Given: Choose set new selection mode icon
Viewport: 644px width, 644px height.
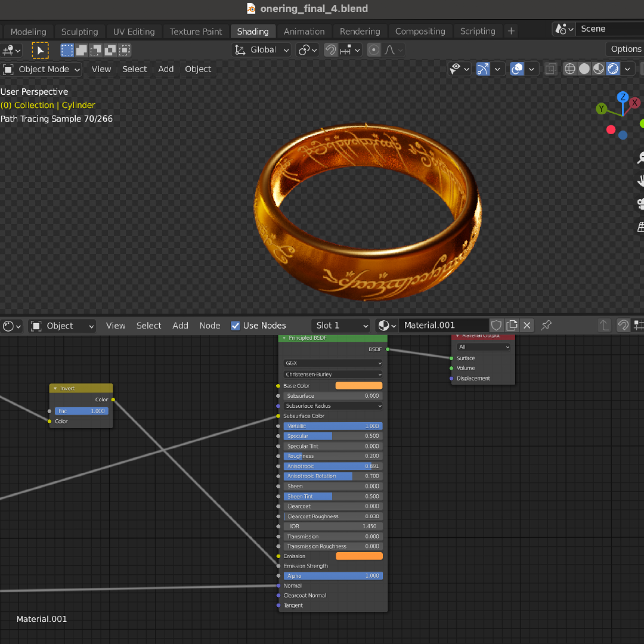Looking at the screenshot, I should [x=67, y=50].
